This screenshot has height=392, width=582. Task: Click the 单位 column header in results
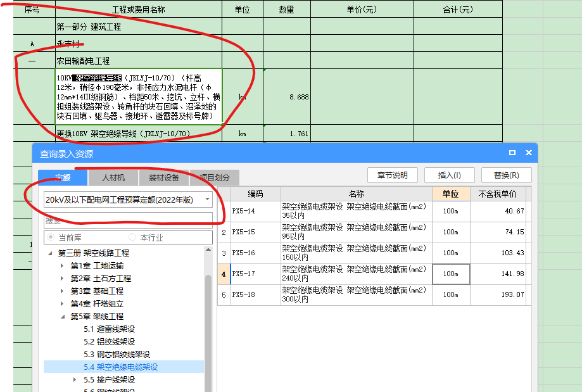451,194
